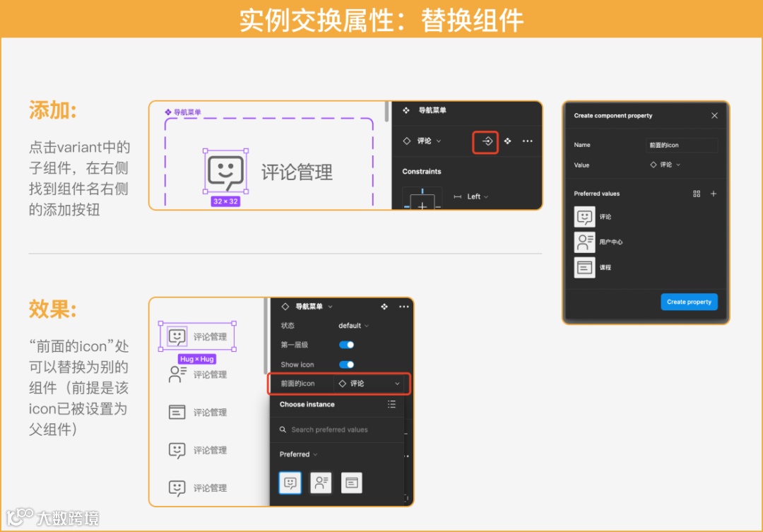This screenshot has height=532, width=763.
Task: Click the purple 导航菜单 frame label on canvas
Action: tap(183, 112)
